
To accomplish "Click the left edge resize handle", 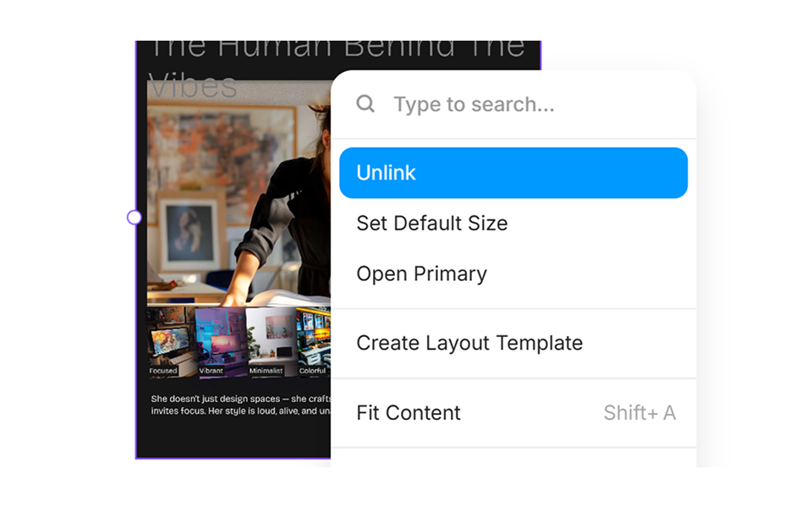I will (x=134, y=217).
